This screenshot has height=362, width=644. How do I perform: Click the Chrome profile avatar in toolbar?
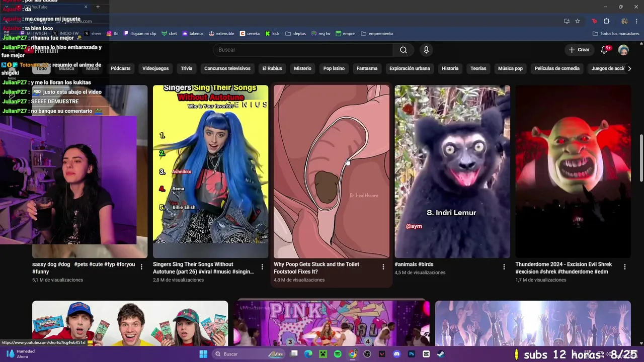[x=624, y=21]
